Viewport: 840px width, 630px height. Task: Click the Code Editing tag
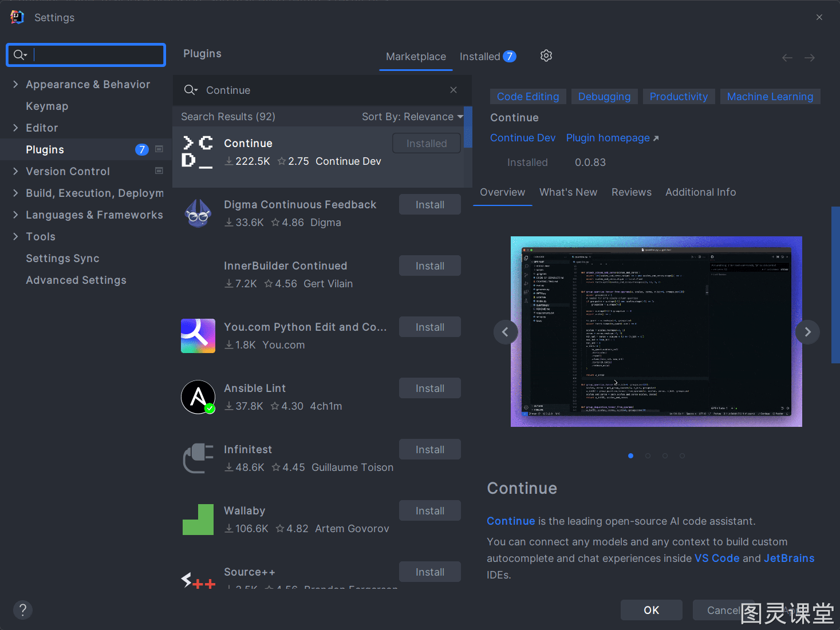(x=528, y=97)
